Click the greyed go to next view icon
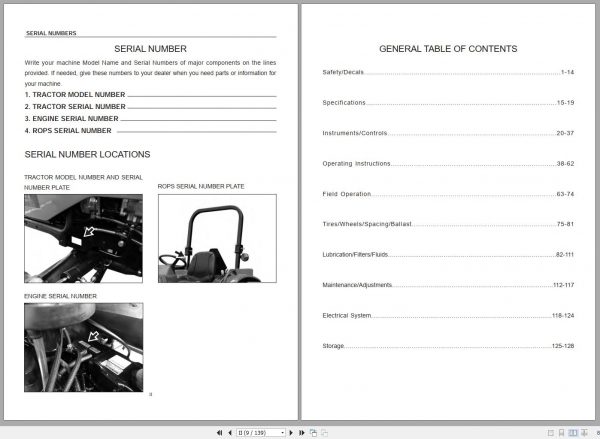 click(324, 432)
